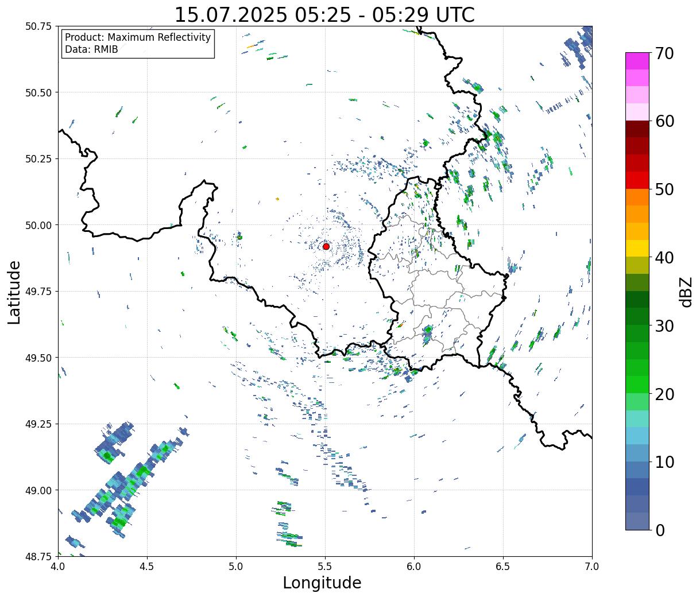Viewport: 700px width, 597px height.
Task: Click the colorbar tick label '30'
Action: 664,325
